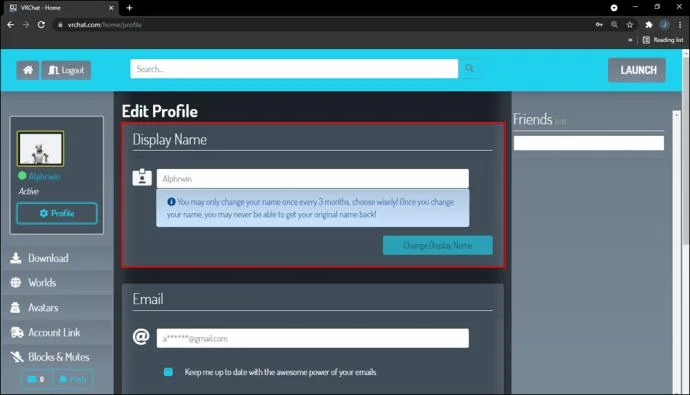Reload the current page
The image size is (690, 395).
coord(41,25)
